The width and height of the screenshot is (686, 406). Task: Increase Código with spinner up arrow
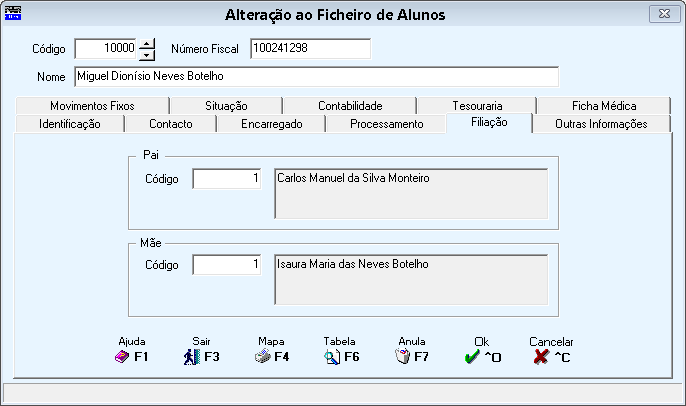pos(148,43)
